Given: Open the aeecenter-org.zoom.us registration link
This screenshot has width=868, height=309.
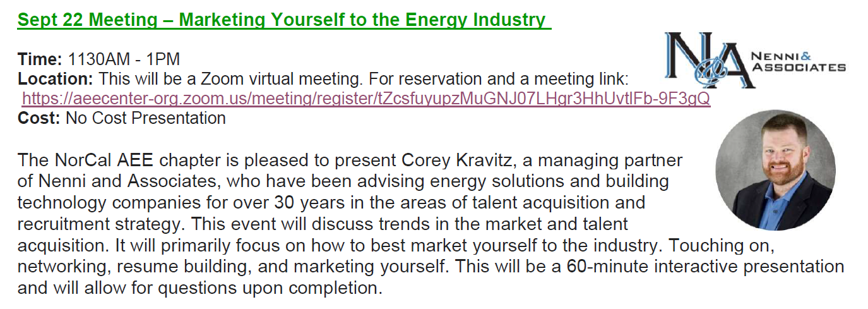Looking at the screenshot, I should coord(366,99).
